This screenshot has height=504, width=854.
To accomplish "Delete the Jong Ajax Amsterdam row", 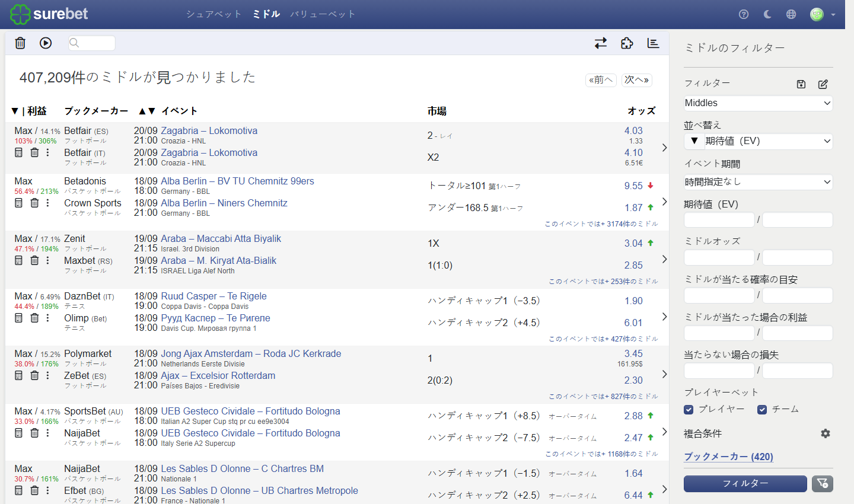I will click(x=34, y=375).
